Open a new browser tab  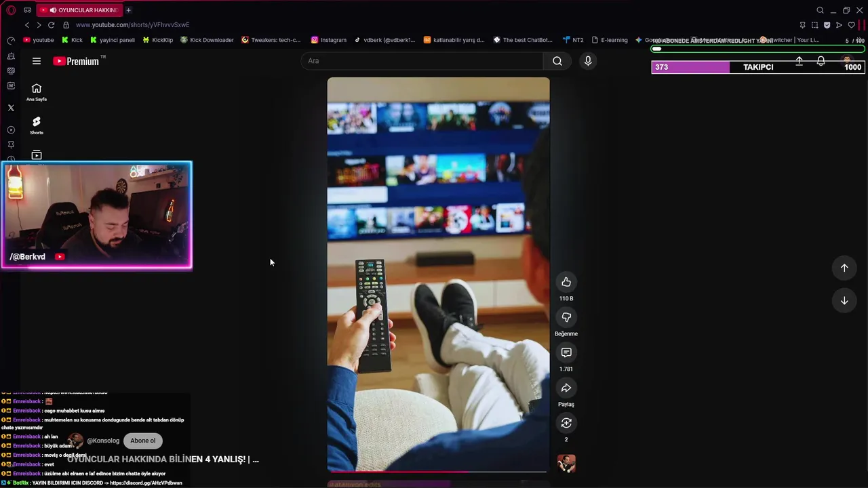128,10
